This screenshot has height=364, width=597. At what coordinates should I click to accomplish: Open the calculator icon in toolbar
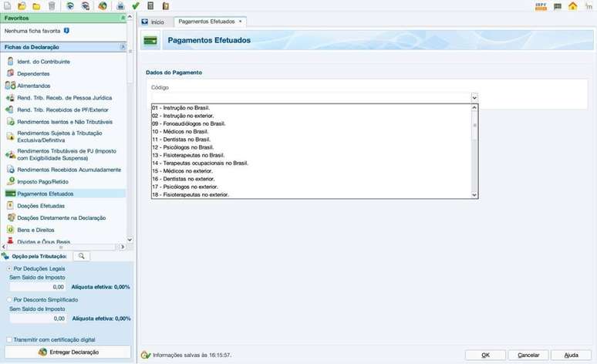pos(150,6)
